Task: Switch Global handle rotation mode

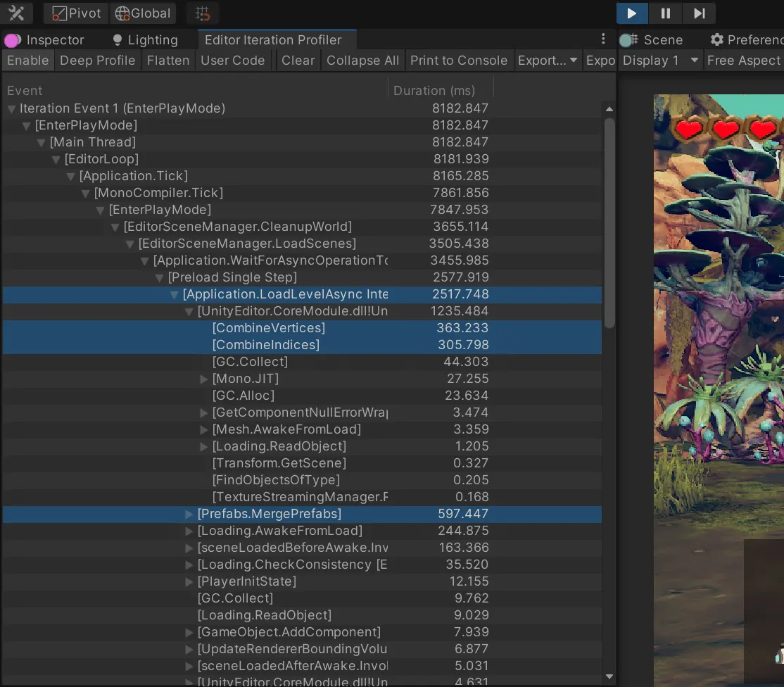Action: pyautogui.click(x=143, y=13)
